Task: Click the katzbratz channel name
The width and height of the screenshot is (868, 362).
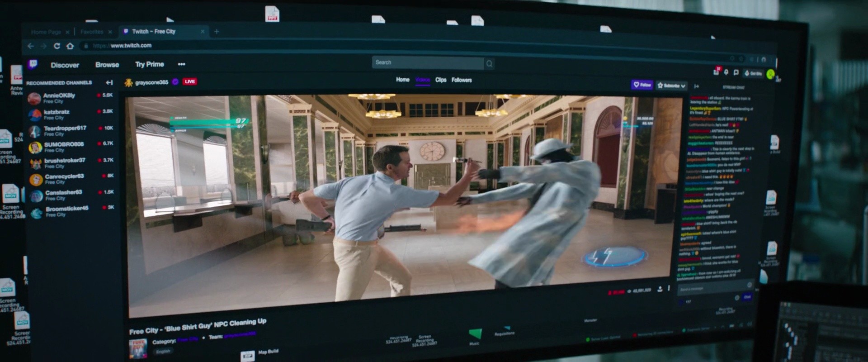Action: tap(57, 112)
